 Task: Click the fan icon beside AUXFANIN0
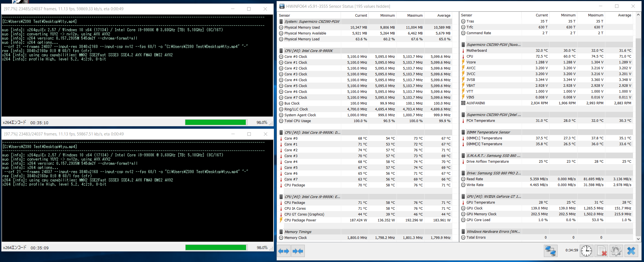coord(463,103)
